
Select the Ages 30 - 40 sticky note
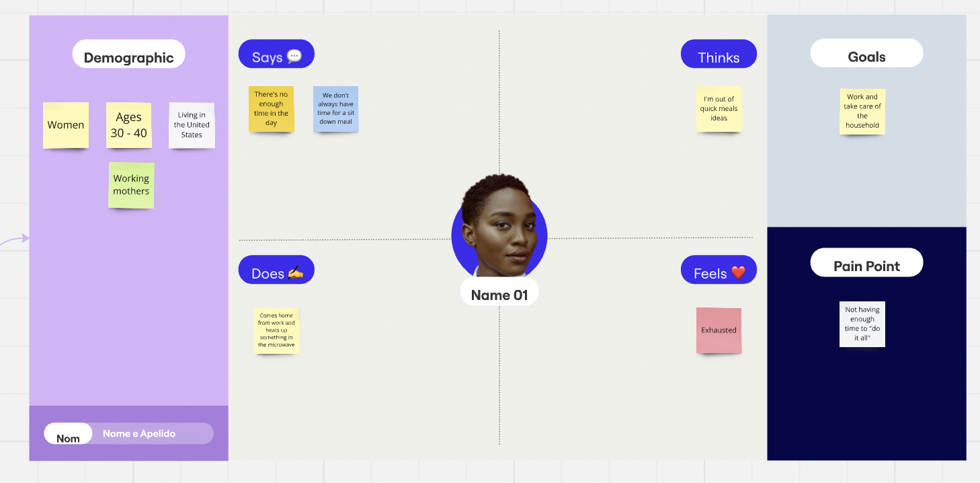coord(128,125)
